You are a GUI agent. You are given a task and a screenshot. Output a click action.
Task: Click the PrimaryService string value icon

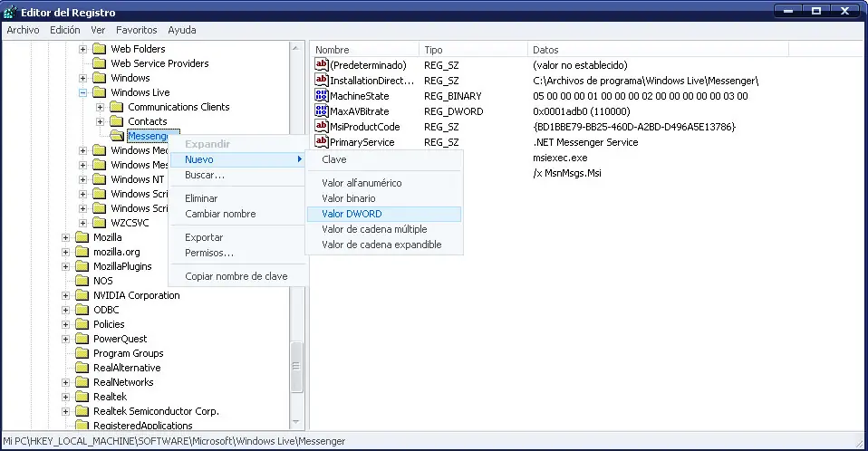tap(321, 141)
